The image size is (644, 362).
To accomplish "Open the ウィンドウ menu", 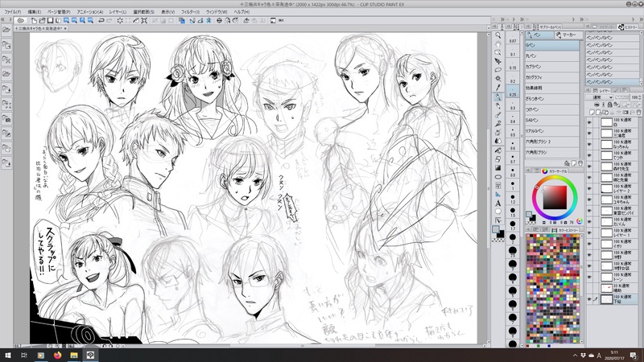I will [x=217, y=12].
